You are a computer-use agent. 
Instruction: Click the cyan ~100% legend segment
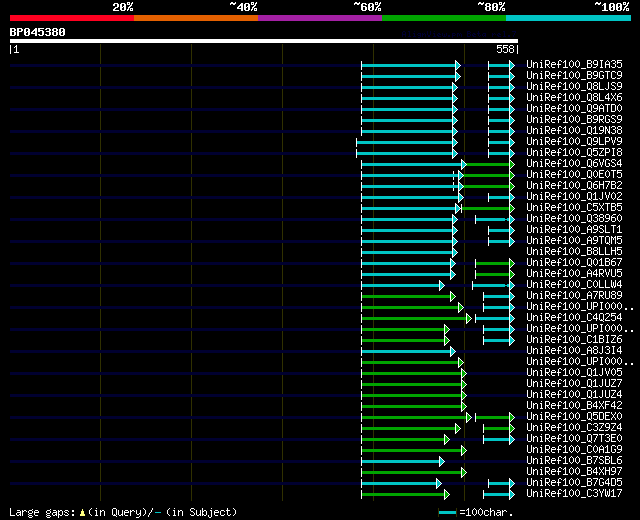568,18
